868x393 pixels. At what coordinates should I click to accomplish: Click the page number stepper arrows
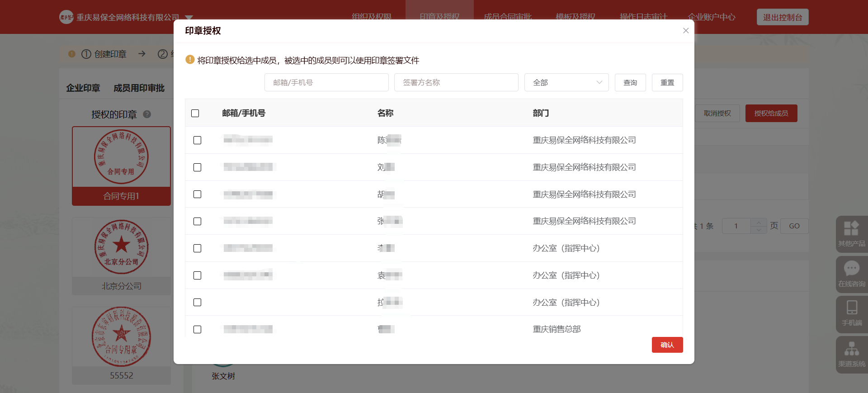coord(759,226)
